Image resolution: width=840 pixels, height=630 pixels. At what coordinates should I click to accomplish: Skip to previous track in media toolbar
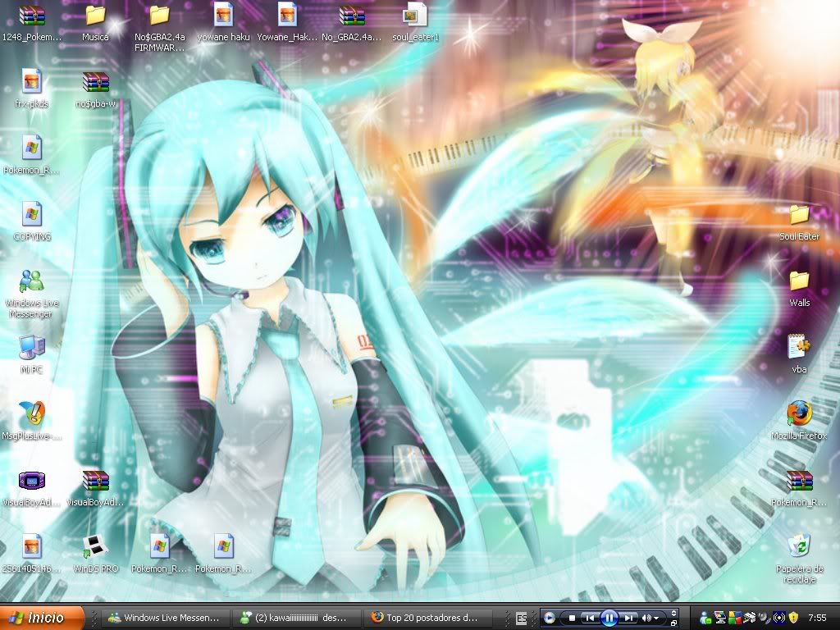tap(590, 618)
